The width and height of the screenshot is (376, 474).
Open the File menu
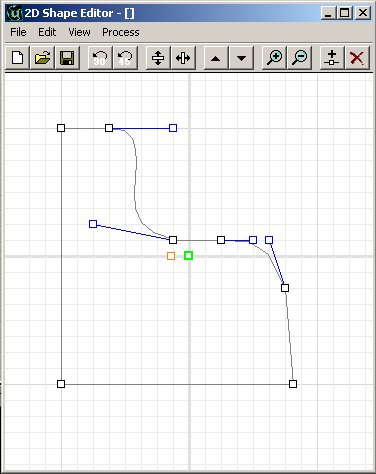click(18, 32)
